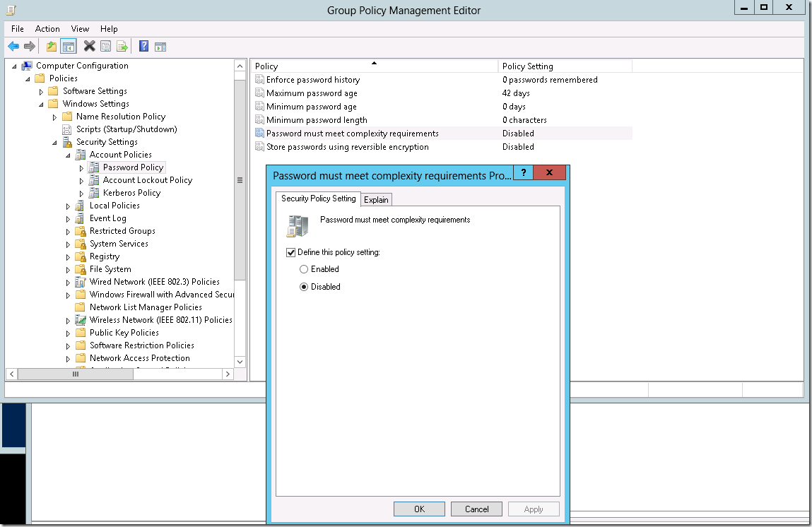Image resolution: width=812 pixels, height=527 pixels.
Task: Click the Store passwords reversible encryption icon
Action: coord(259,146)
